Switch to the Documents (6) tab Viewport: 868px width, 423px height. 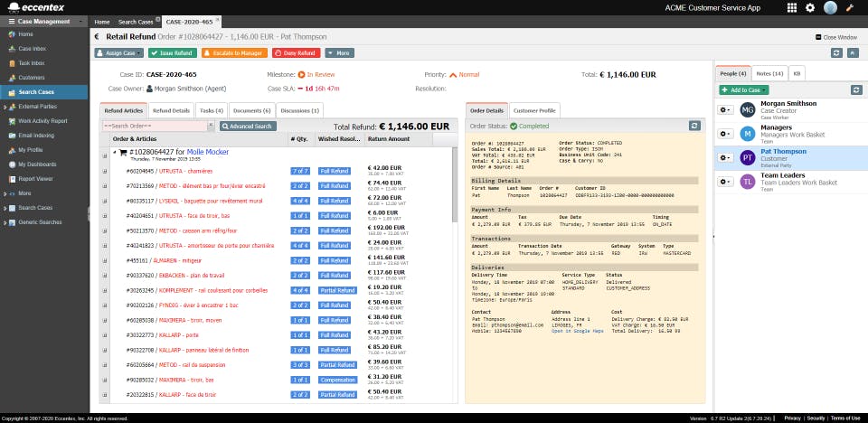coord(251,110)
